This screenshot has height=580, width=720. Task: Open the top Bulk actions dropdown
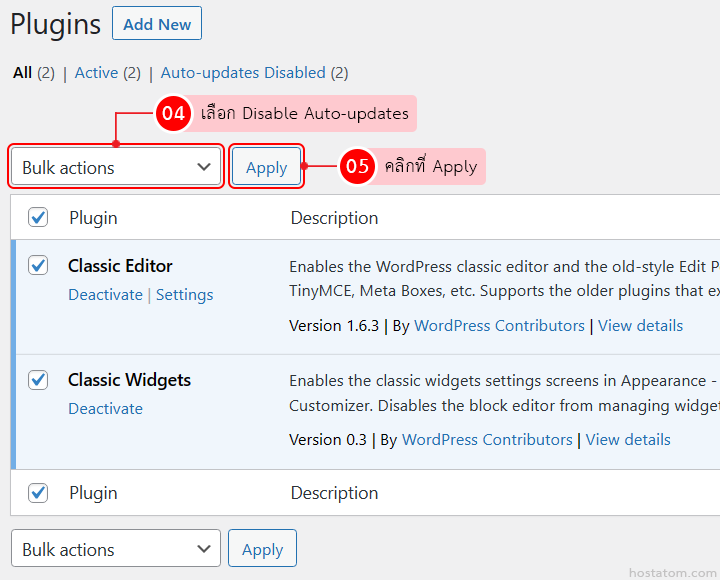[x=116, y=167]
